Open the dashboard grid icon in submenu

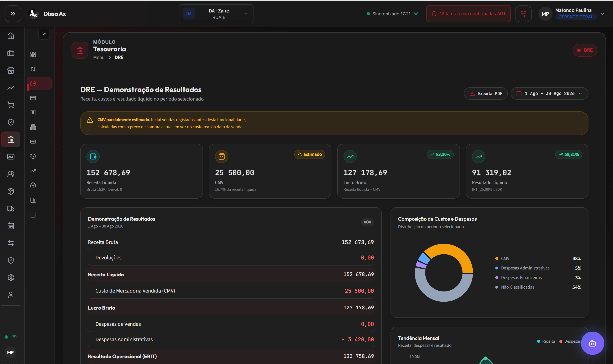tap(33, 54)
